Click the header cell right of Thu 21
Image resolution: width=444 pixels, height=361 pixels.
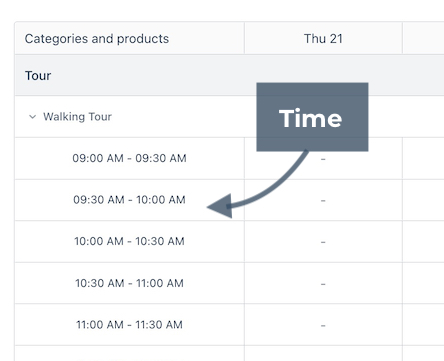(x=423, y=38)
